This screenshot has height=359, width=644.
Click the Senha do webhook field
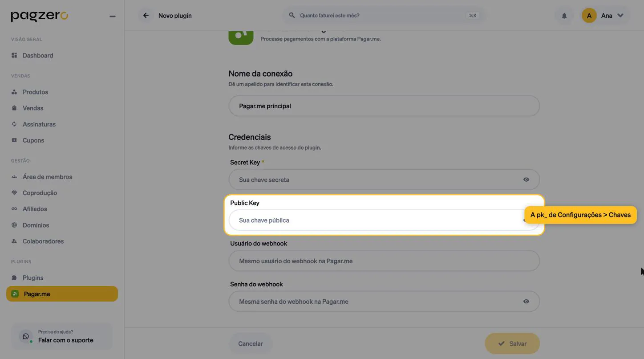tap(384, 302)
